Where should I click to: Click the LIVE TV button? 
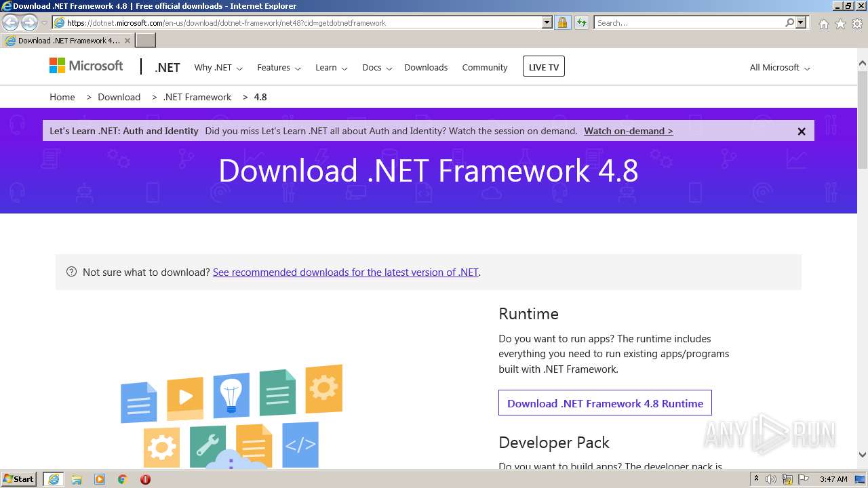[544, 67]
